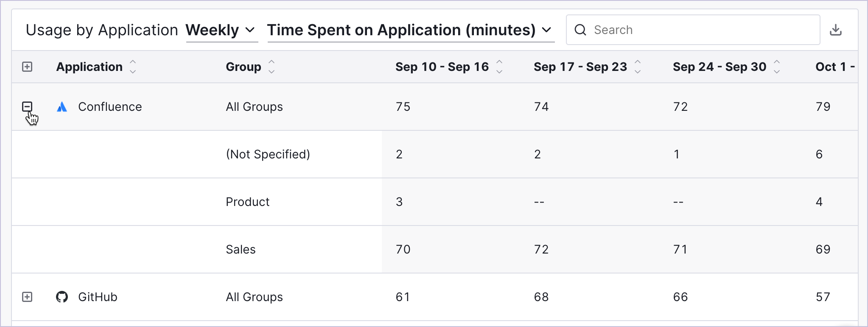Open the Time Spent on Application metric dropdown
Screen dimensions: 868x327
tap(411, 30)
